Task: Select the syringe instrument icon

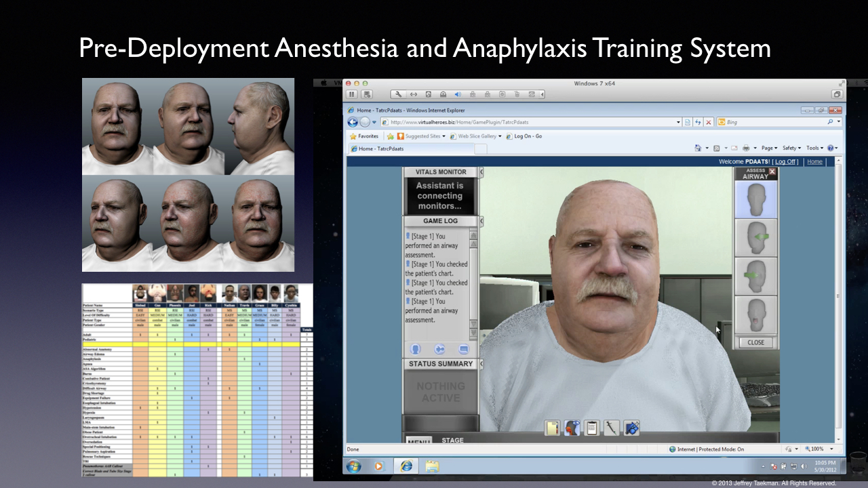Action: (x=612, y=428)
